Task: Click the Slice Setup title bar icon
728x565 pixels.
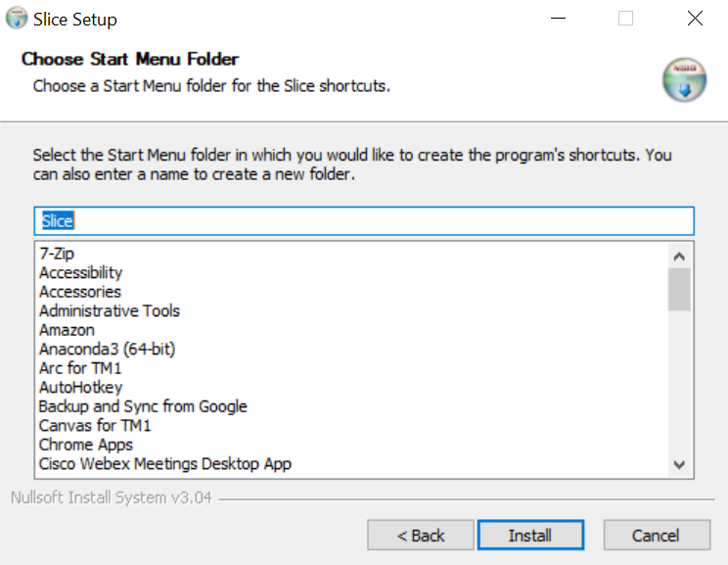Action: [x=17, y=19]
